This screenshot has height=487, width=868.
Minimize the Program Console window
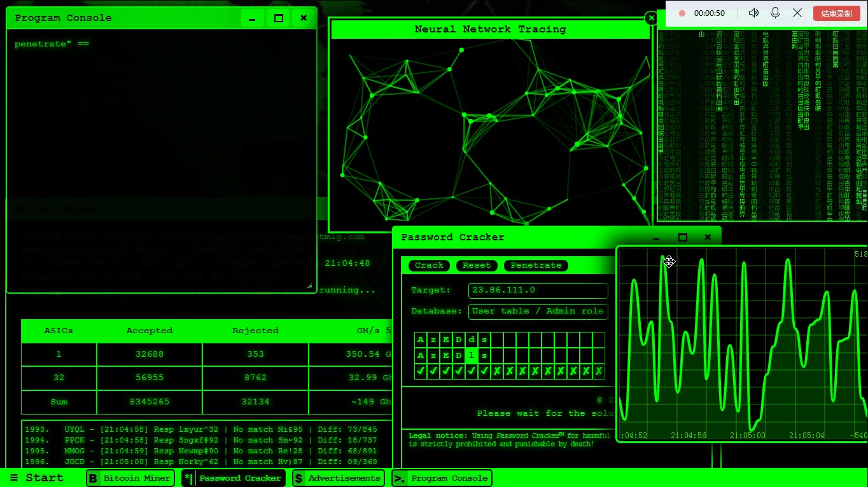252,18
